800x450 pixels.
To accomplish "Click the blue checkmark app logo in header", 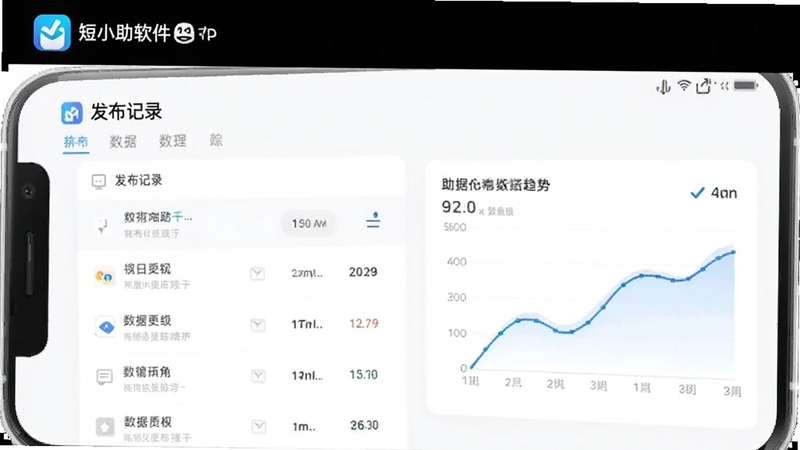I will click(52, 33).
